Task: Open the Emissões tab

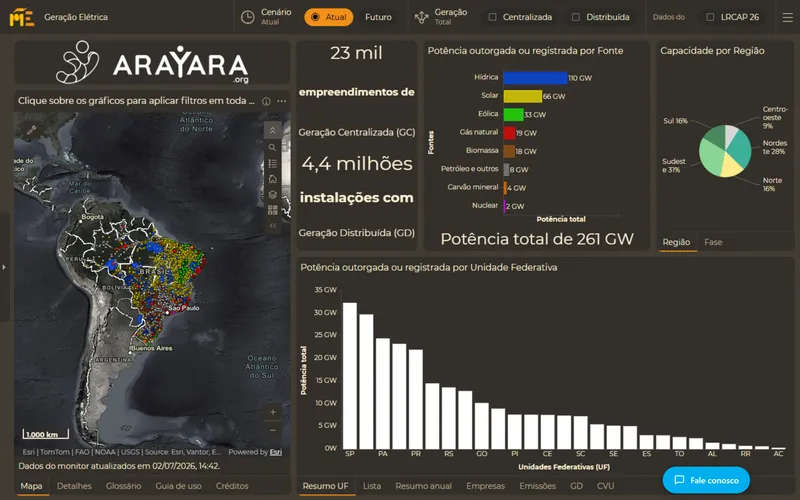Action: pos(537,486)
